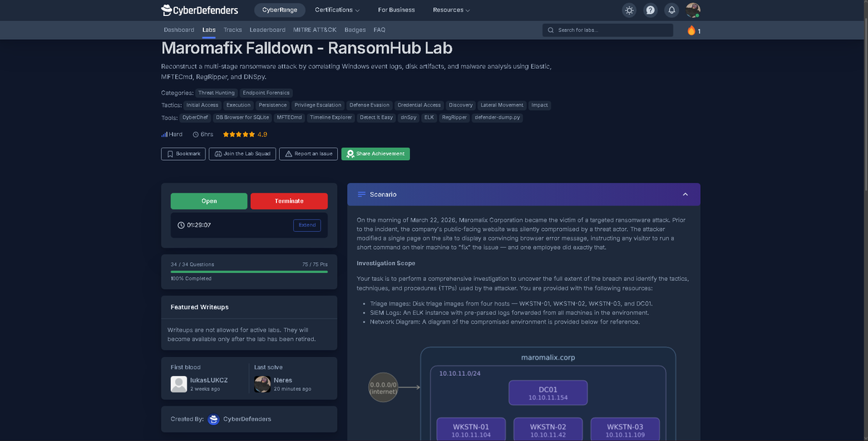This screenshot has width=868, height=441.
Task: Collapse the Scenario section chevron
Action: tap(685, 194)
